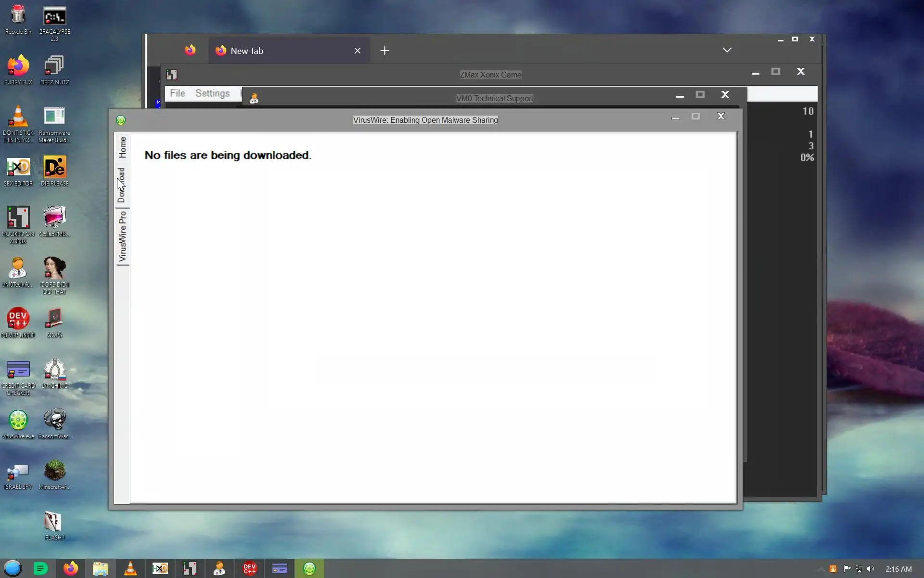Click the lime VirusWire taskbar button
This screenshot has width=924, height=578.
point(309,569)
